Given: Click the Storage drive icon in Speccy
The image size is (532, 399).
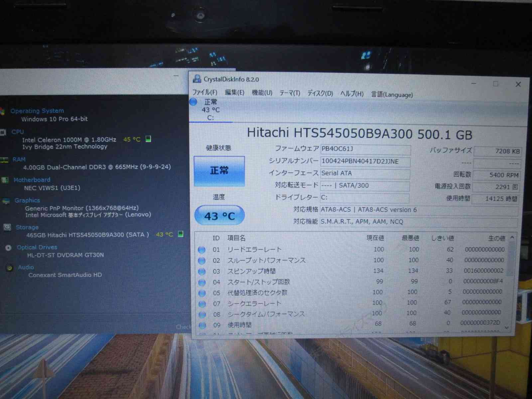Looking at the screenshot, I should (x=7, y=227).
